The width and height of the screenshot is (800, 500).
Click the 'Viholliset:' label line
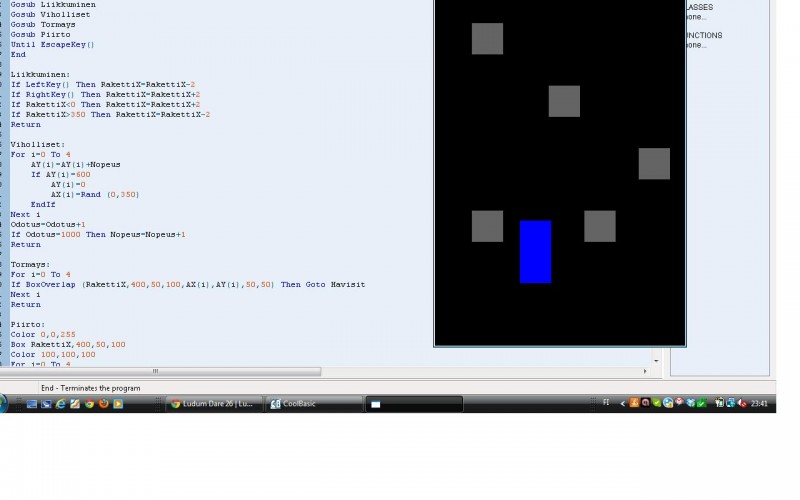pyautogui.click(x=38, y=144)
